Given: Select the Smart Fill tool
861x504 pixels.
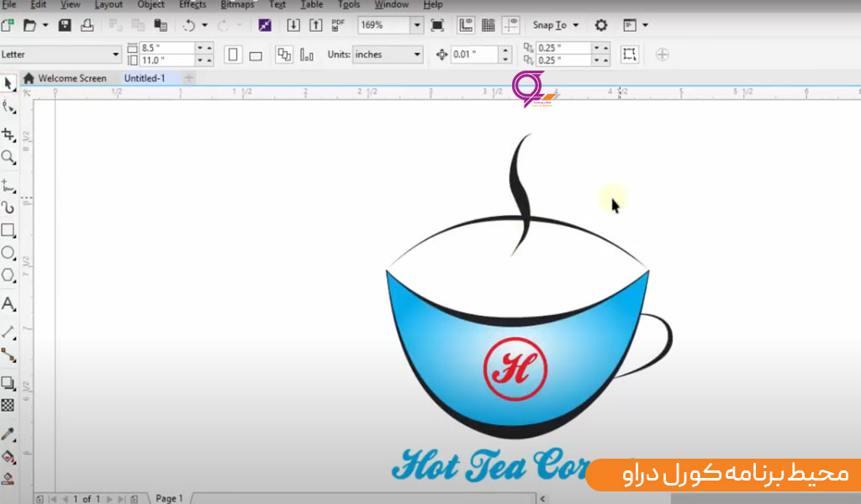Looking at the screenshot, I should [8, 479].
